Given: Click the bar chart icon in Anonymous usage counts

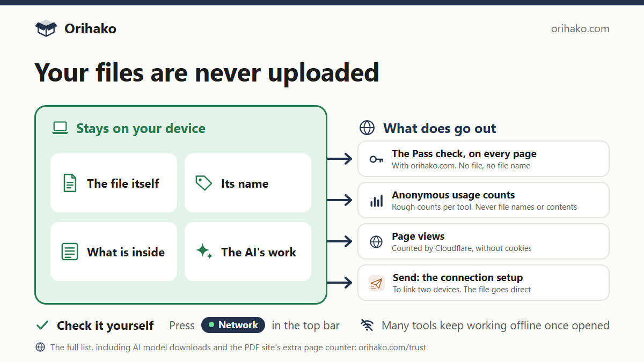Looking at the screenshot, I should (x=376, y=201).
